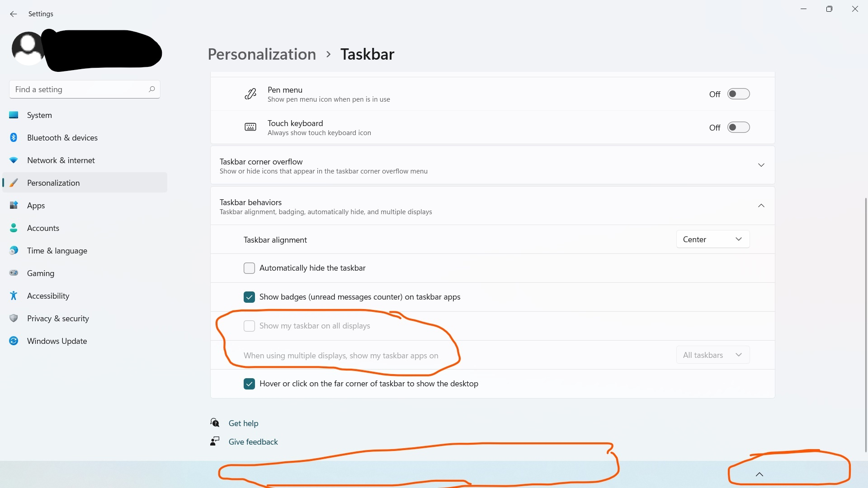Screen dimensions: 868x488
Task: Enable the Touch keyboard toggle
Action: 738,127
